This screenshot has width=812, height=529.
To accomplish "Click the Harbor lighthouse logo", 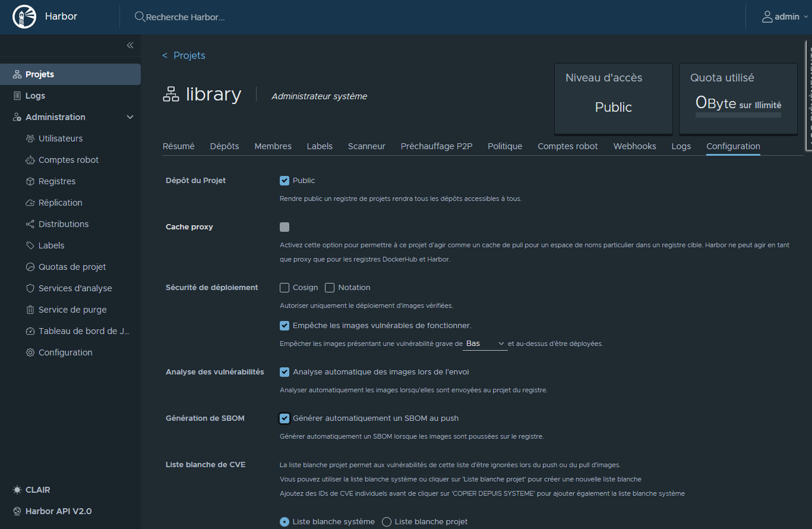I will tap(24, 17).
